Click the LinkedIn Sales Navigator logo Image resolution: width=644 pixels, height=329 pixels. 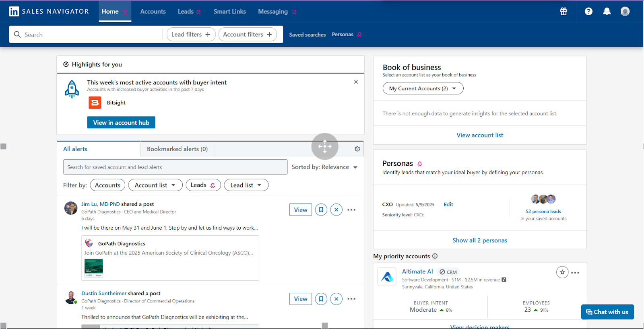point(49,11)
